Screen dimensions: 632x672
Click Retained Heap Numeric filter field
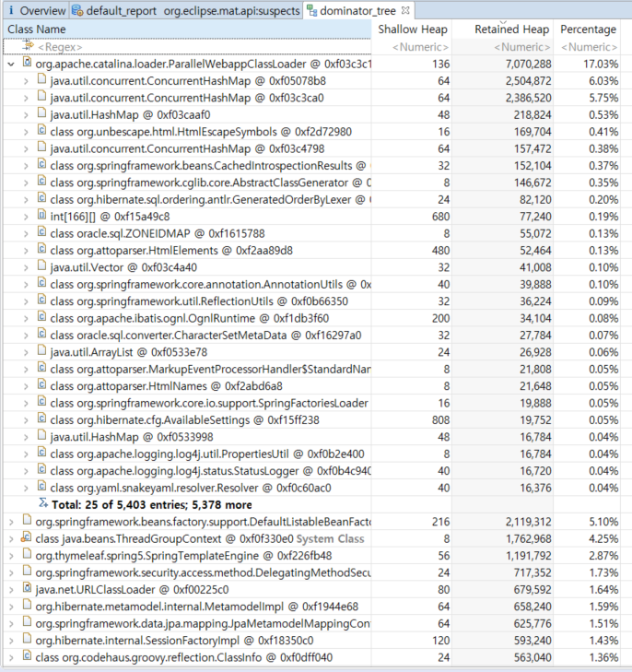pos(503,47)
